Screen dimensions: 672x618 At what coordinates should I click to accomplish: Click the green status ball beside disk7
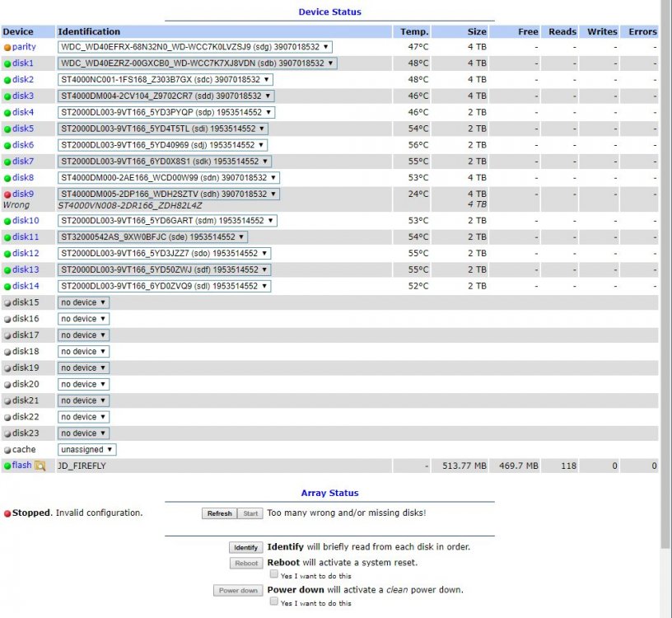coord(7,162)
